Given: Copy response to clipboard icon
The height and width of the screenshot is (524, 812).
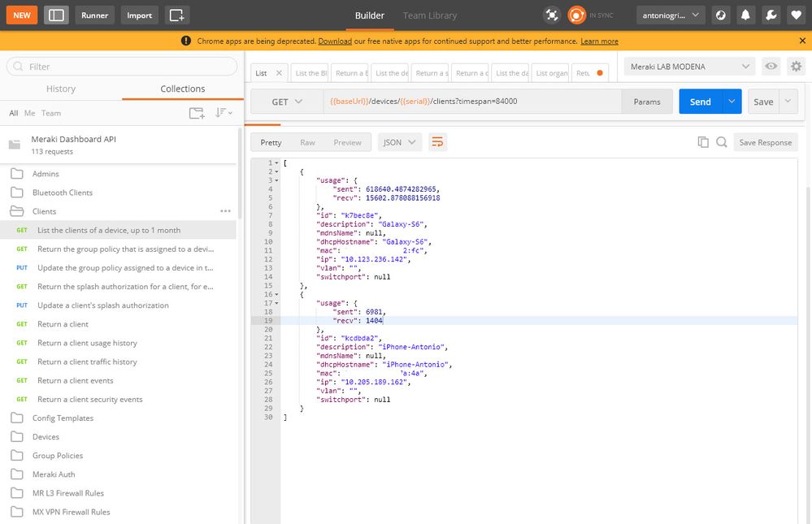Looking at the screenshot, I should point(703,142).
